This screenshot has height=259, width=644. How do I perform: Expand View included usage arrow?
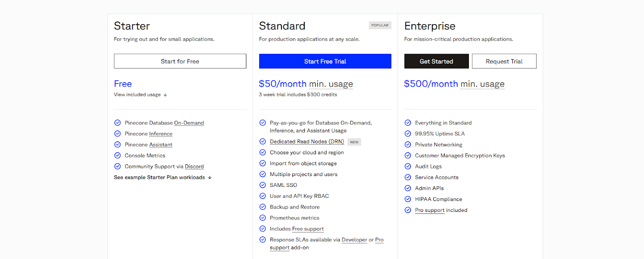(x=165, y=95)
